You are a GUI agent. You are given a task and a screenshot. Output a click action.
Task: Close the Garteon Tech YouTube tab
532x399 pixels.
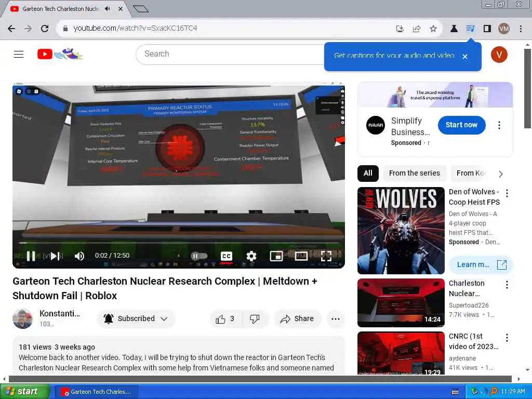pos(121,9)
